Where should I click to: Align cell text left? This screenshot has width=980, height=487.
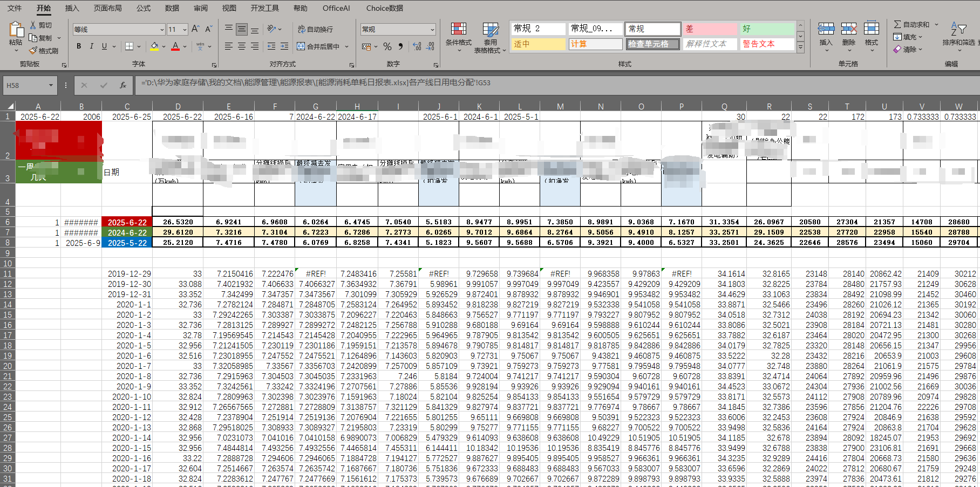pos(229,46)
